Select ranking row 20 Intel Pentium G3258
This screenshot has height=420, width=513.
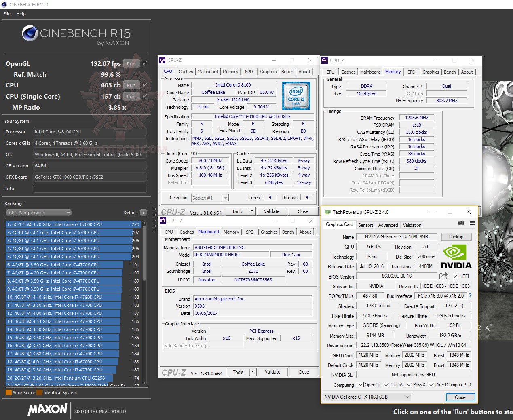coord(73,378)
